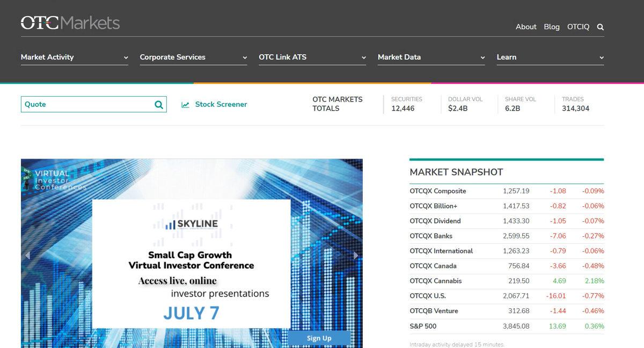This screenshot has width=644, height=348.
Task: Click the OTCQX Composite value 1,257.19
Action: tap(516, 191)
